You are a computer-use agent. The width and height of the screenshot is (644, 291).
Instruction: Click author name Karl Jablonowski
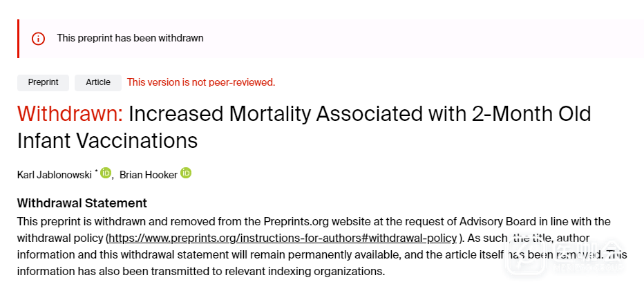coord(55,175)
